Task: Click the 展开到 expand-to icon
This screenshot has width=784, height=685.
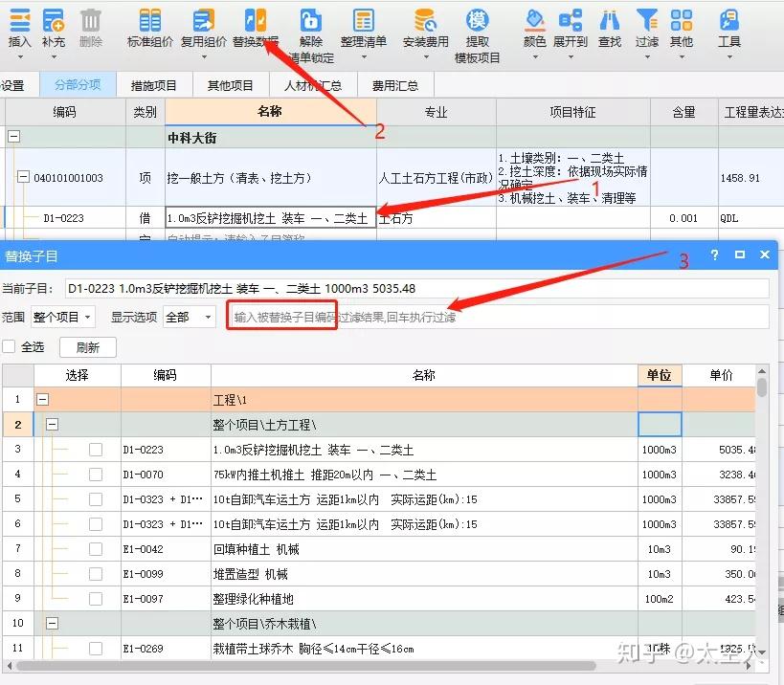Action: (571, 20)
